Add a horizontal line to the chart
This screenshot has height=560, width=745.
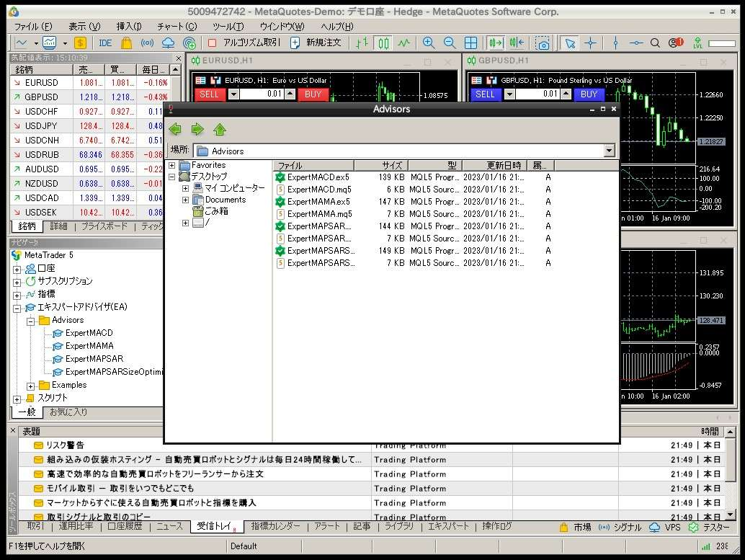coord(636,43)
